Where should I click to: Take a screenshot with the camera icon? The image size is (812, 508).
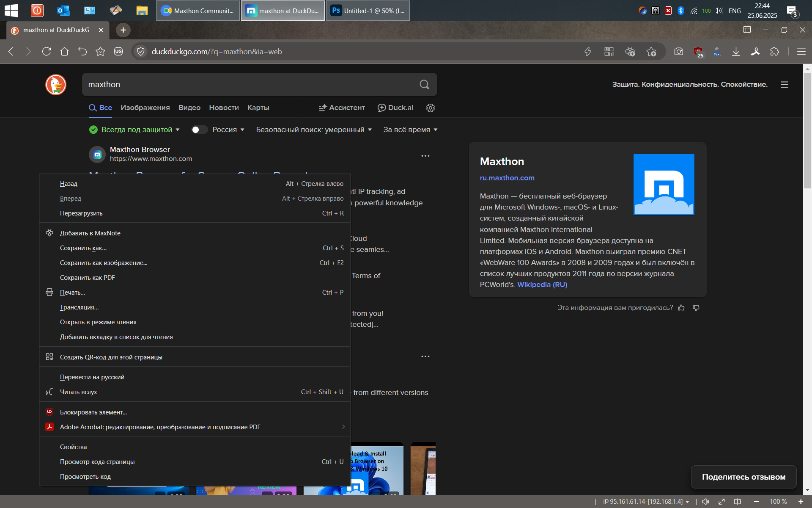(x=679, y=52)
